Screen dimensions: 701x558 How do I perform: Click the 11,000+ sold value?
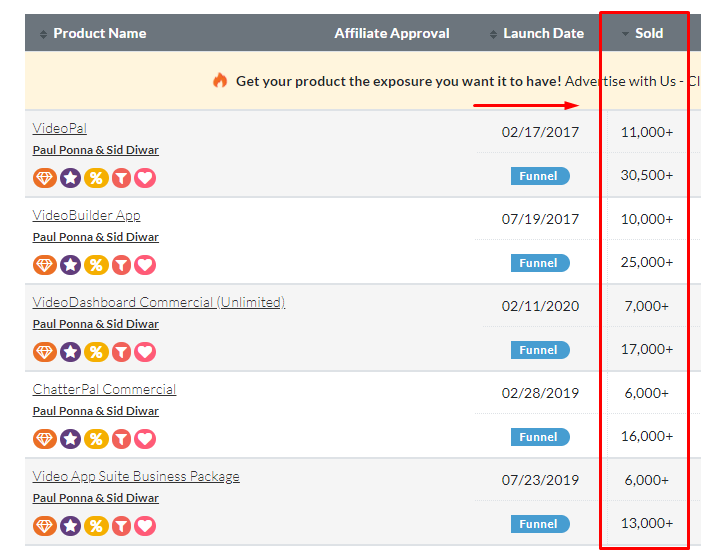(647, 132)
